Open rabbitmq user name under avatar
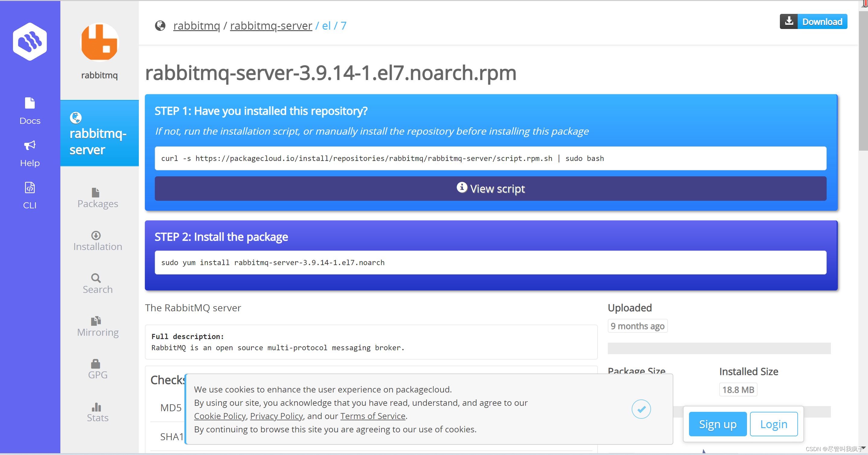 (99, 75)
